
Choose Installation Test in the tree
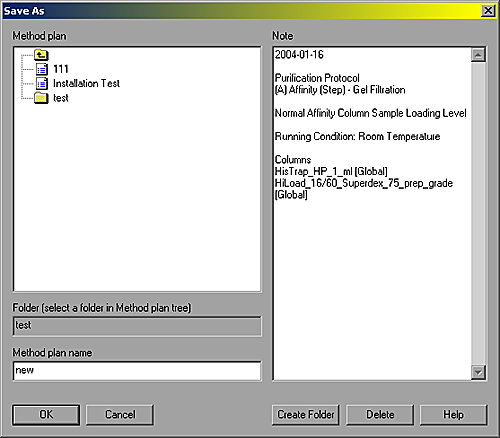point(86,83)
